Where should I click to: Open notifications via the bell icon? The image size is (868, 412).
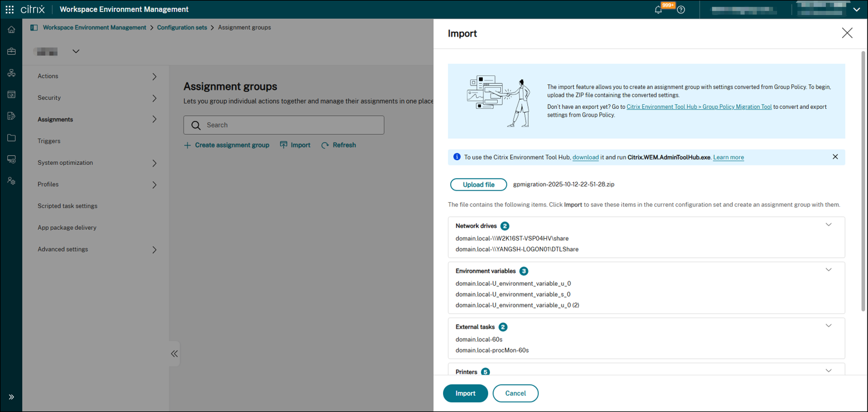[658, 10]
